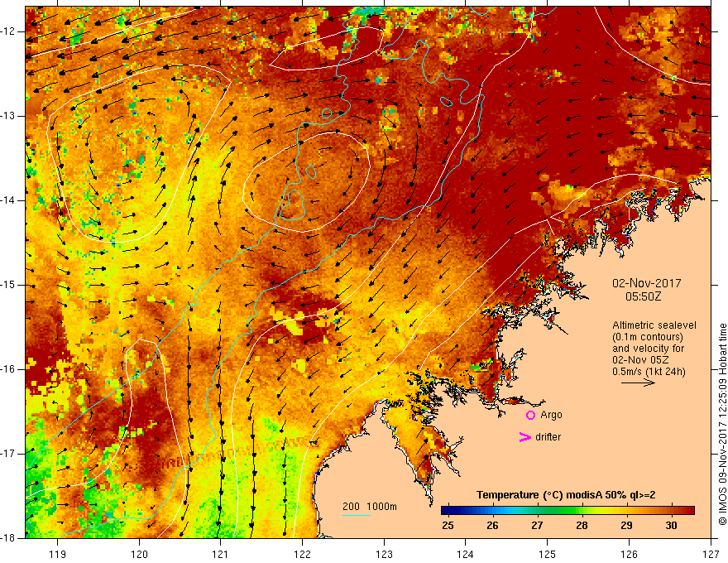
Task: Click the '(0.1m contours)' text
Action: click(x=648, y=337)
